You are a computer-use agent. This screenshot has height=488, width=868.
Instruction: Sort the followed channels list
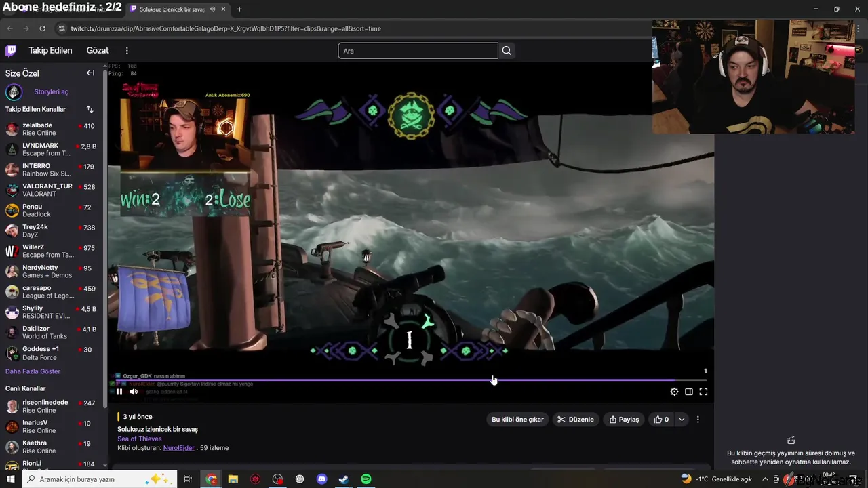(90, 109)
